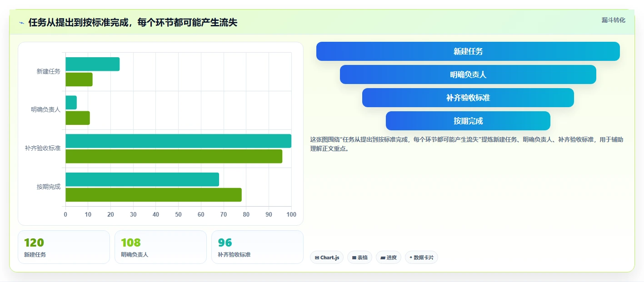Image resolution: width=644 pixels, height=282 pixels.
Task: Click the 进度 tag chip
Action: (x=389, y=257)
